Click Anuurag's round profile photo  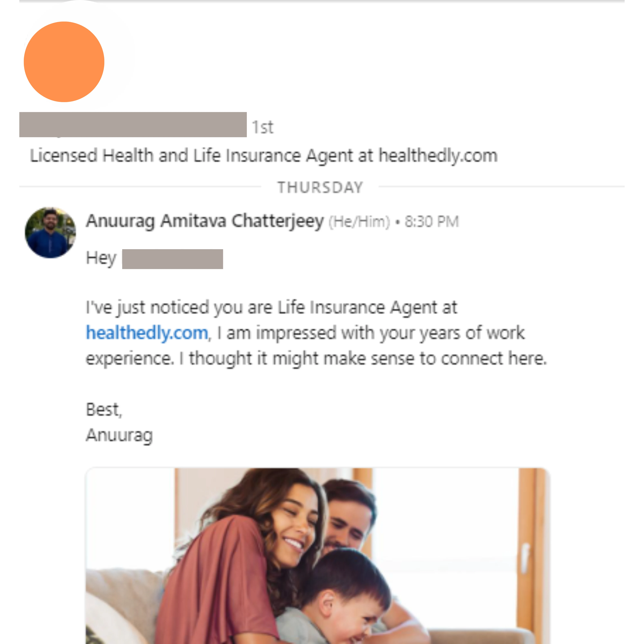(50, 232)
